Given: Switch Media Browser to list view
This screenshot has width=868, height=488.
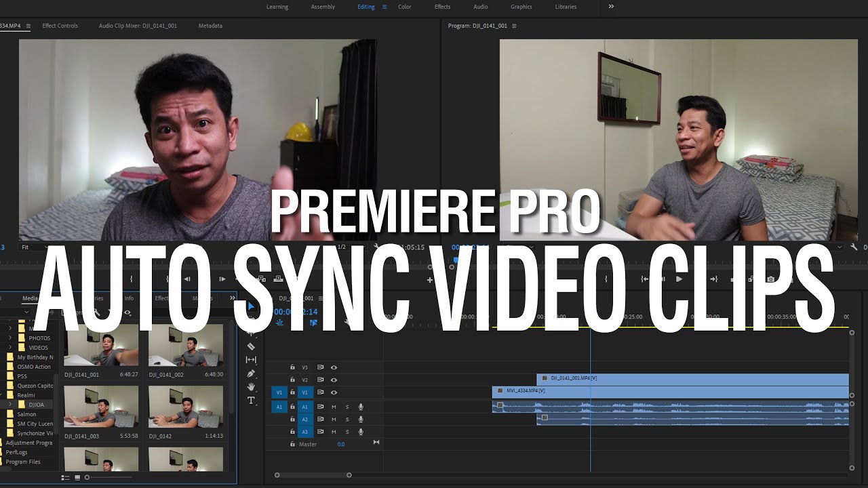Looking at the screenshot, I should coord(66,477).
